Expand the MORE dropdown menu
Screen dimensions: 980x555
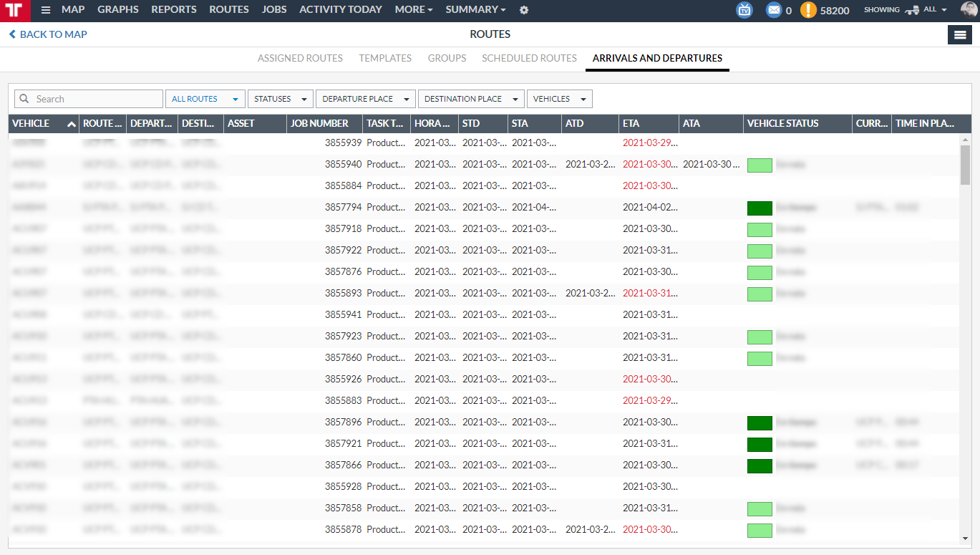click(x=414, y=10)
